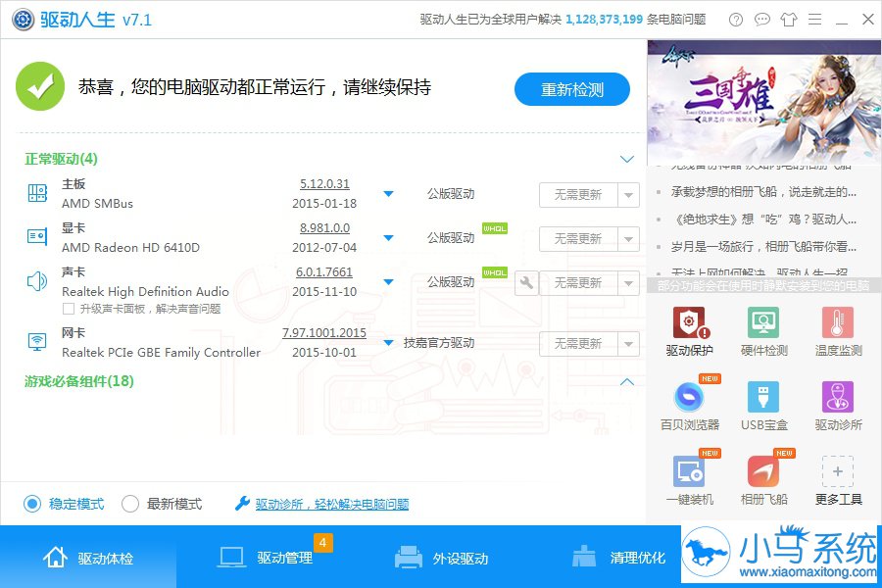This screenshot has width=882, height=588.
Task: Open news item 岁月是一场旅行
Action: tap(763, 246)
